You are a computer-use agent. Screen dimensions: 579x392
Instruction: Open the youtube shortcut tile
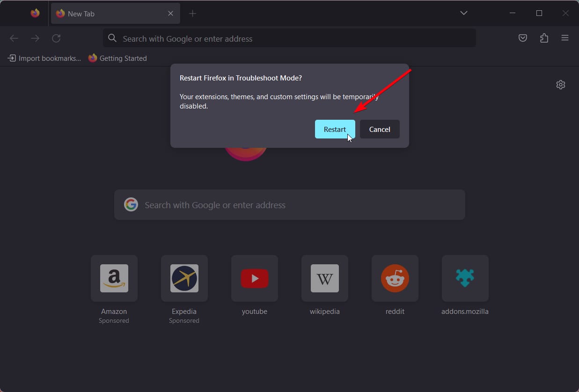point(254,278)
